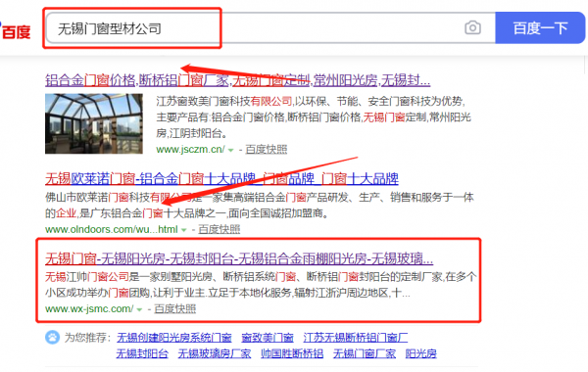Open the 无锡欧莱诺门窗 result title
The width and height of the screenshot is (588, 372).
pos(221,179)
